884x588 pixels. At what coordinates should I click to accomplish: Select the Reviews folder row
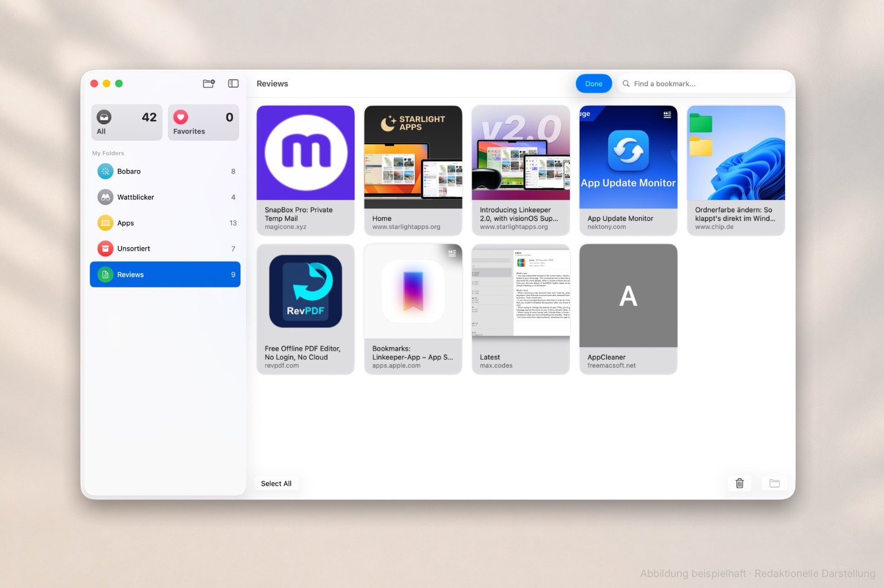point(165,275)
